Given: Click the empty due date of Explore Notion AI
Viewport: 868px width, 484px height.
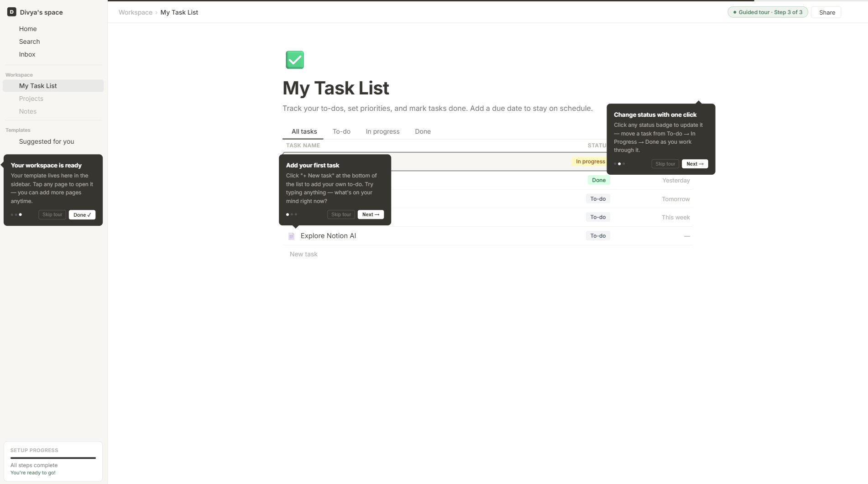Looking at the screenshot, I should 687,236.
